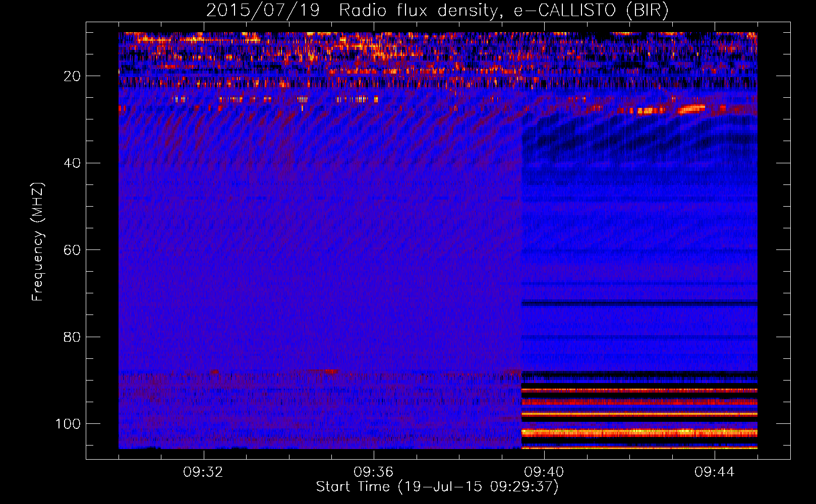Image resolution: width=816 pixels, height=504 pixels.
Task: Click the 20 frequency tick label
Action: pyautogui.click(x=73, y=76)
